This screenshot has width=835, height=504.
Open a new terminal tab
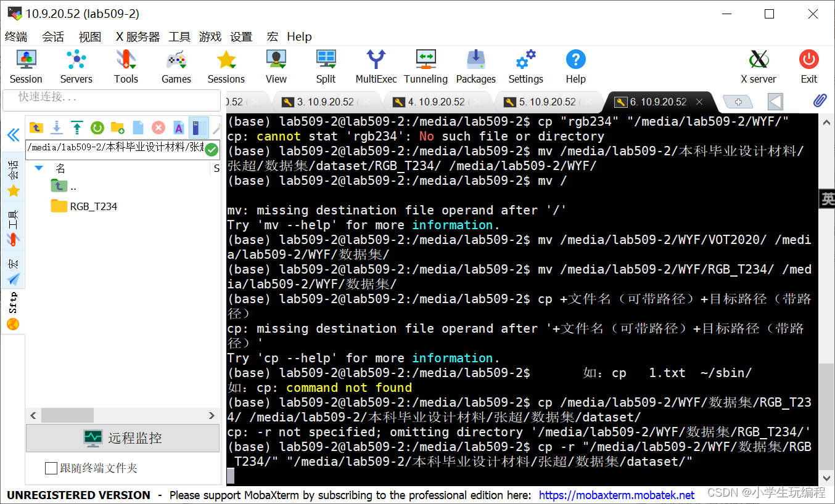(x=738, y=102)
